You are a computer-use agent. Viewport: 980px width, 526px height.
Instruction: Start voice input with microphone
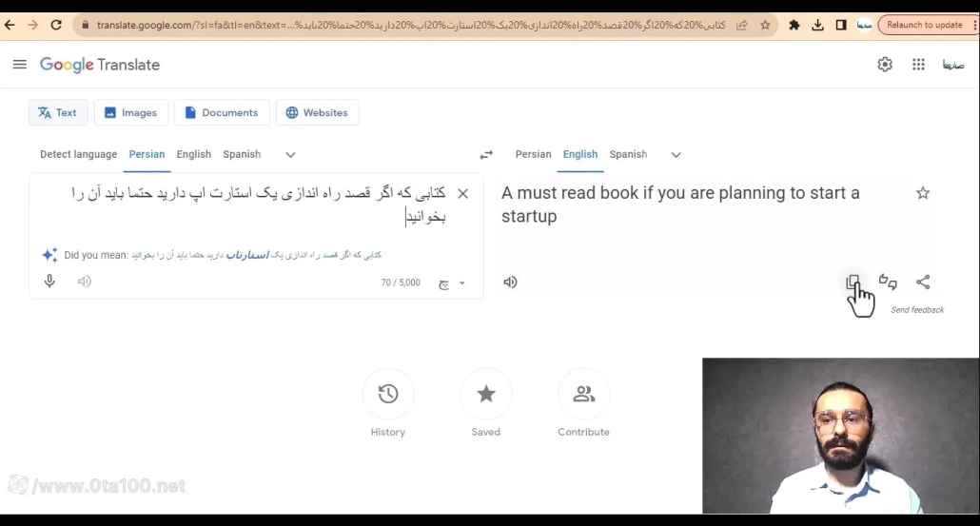pos(49,282)
